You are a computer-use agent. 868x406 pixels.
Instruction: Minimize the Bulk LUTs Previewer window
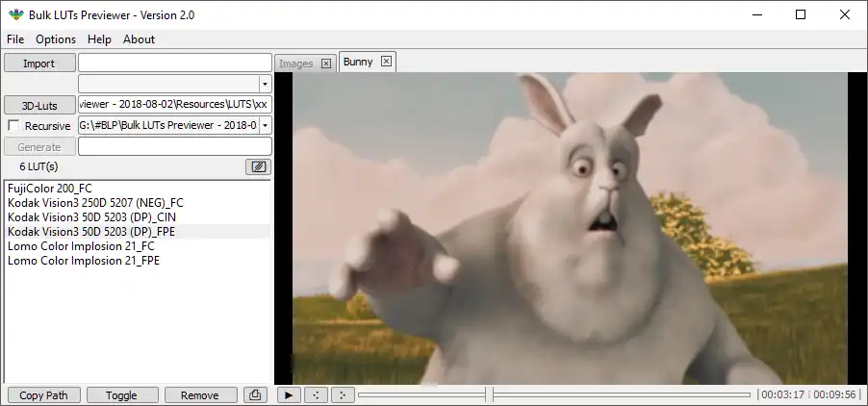coord(756,15)
